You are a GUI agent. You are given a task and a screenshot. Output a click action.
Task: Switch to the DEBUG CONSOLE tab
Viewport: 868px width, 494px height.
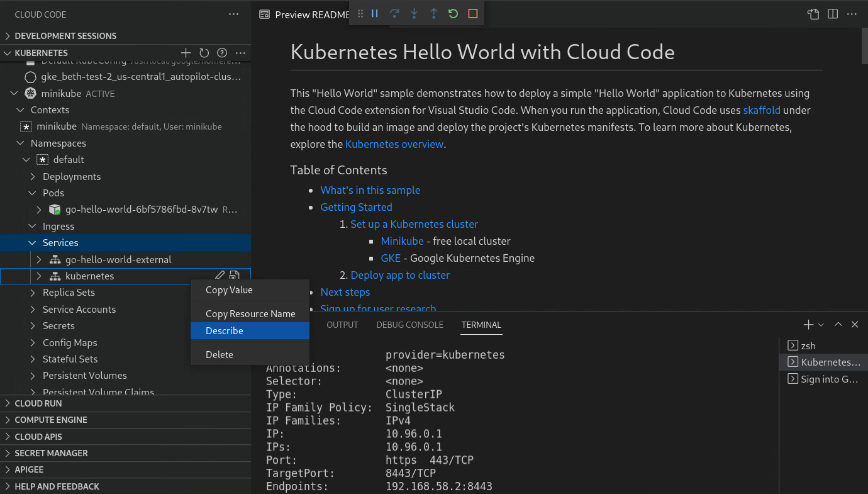409,325
